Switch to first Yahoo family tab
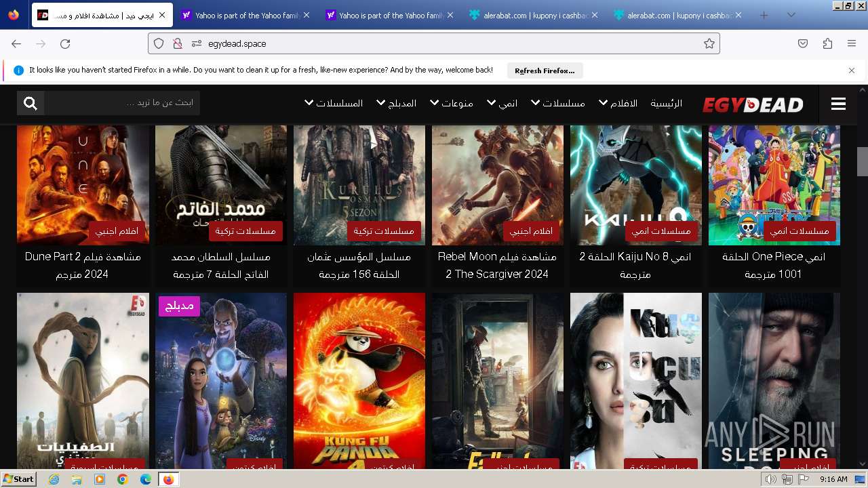 (x=245, y=15)
